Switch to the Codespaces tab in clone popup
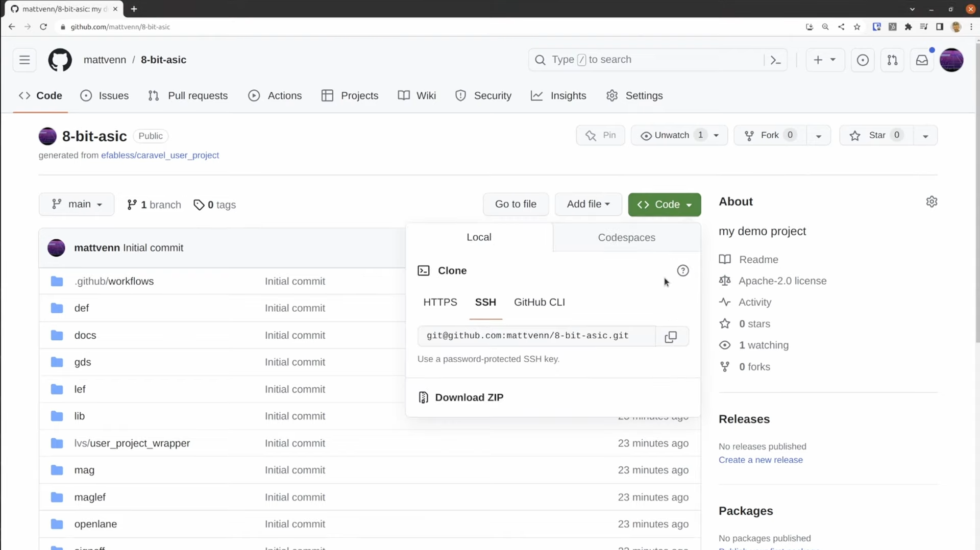Viewport: 980px width, 550px height. [x=626, y=237]
